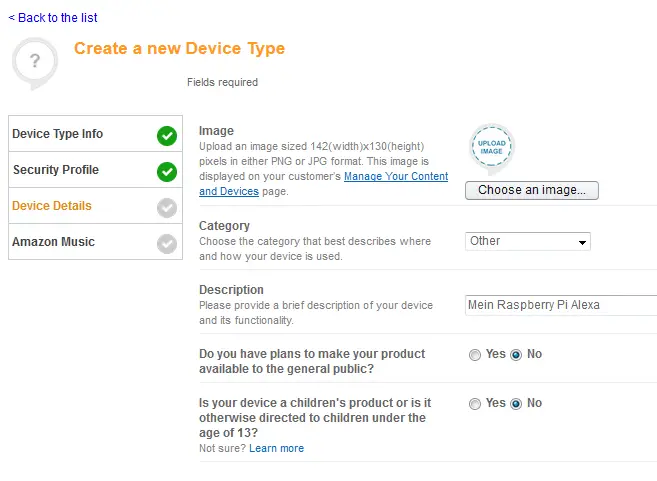Image resolution: width=657 pixels, height=481 pixels.
Task: Open the Security Profile step
Action: 95,170
